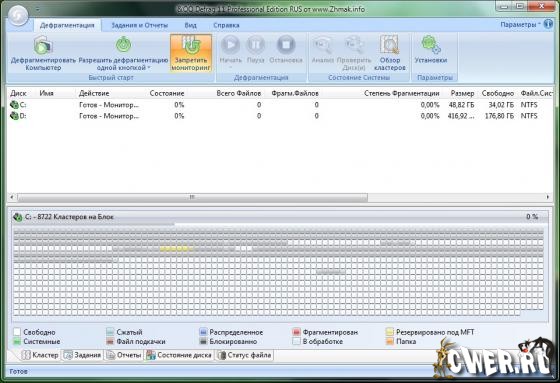Switch to the Статус файла bottom tab

point(245,355)
